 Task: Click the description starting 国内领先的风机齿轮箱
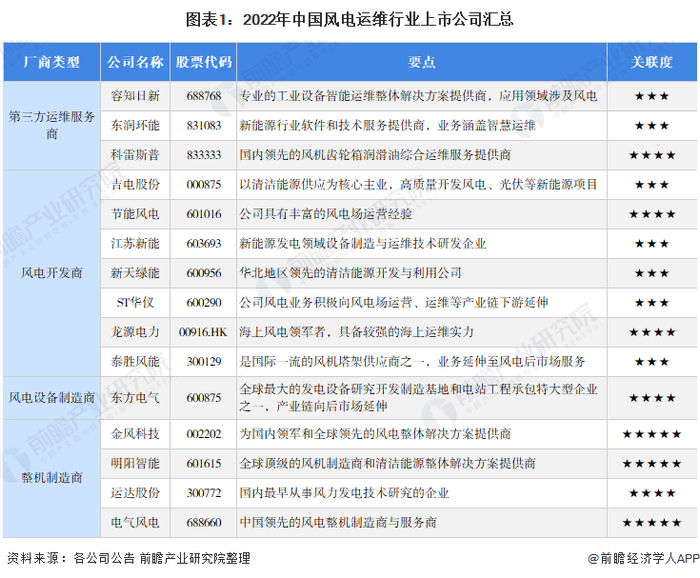point(375,155)
